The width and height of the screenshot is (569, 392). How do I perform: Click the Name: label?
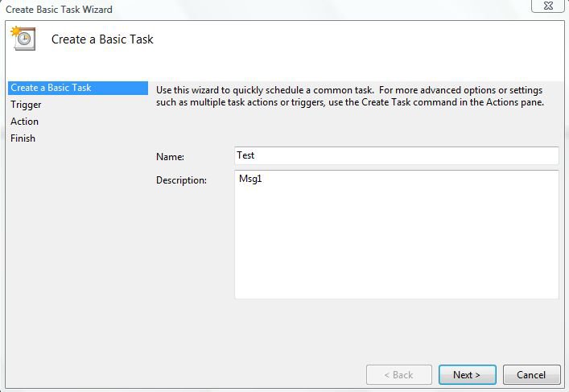click(x=170, y=157)
